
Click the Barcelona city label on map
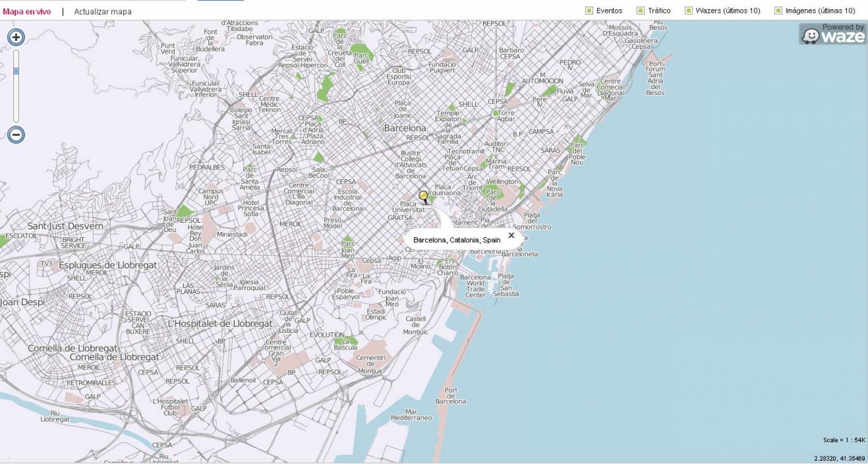pyautogui.click(x=405, y=128)
